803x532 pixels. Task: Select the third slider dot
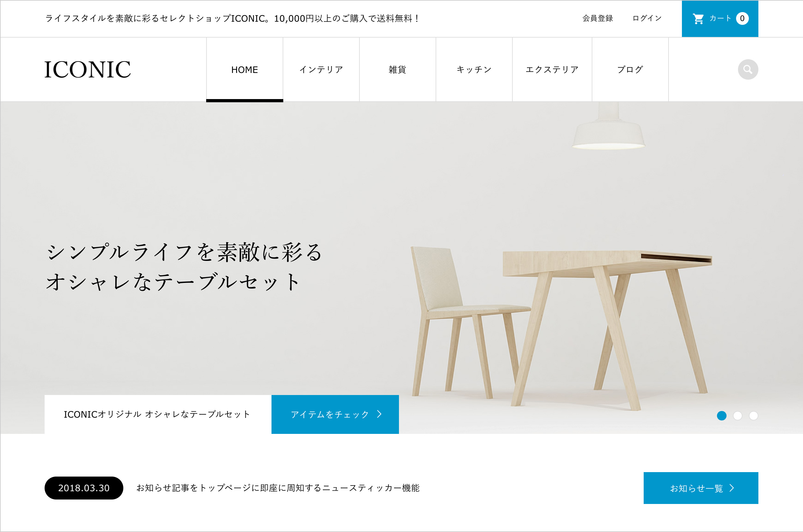[753, 416]
